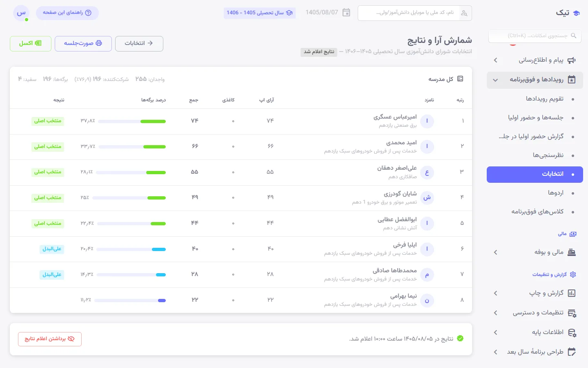Expand the مالی و بوفه chevron
The image size is (588, 368).
[x=496, y=252]
